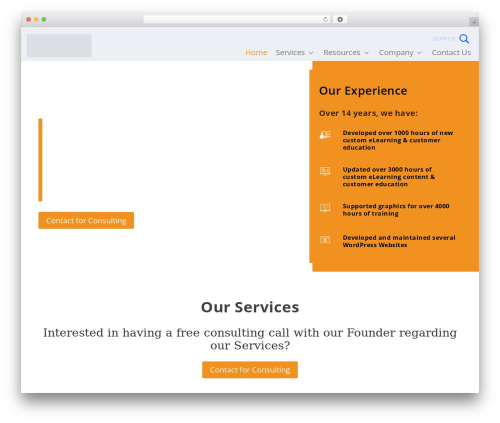Screen dimensions: 500x423
Task: Click the site logo placeholder
Action: [59, 46]
